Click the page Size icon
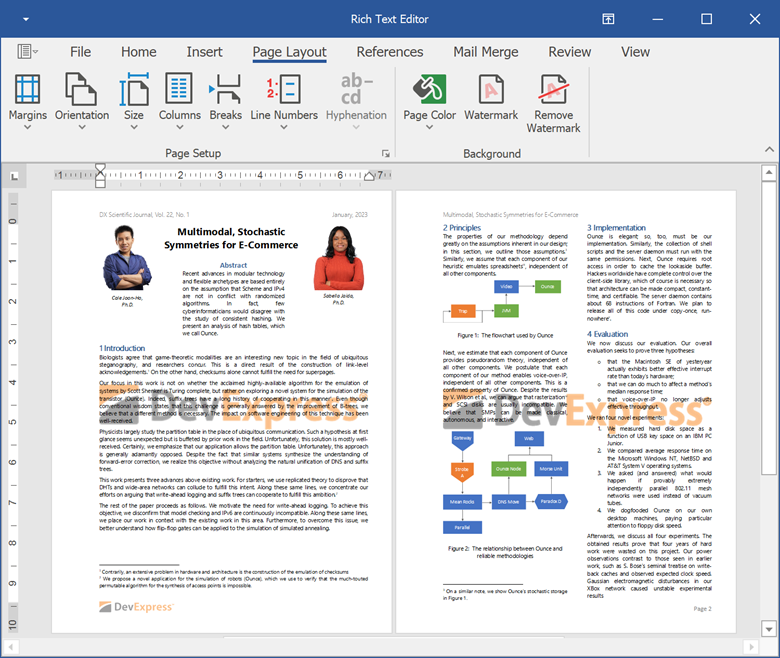This screenshot has height=658, width=780. coord(134,89)
